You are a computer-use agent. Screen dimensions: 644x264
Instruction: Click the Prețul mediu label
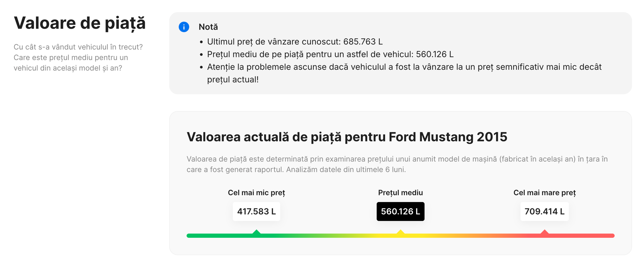click(400, 193)
